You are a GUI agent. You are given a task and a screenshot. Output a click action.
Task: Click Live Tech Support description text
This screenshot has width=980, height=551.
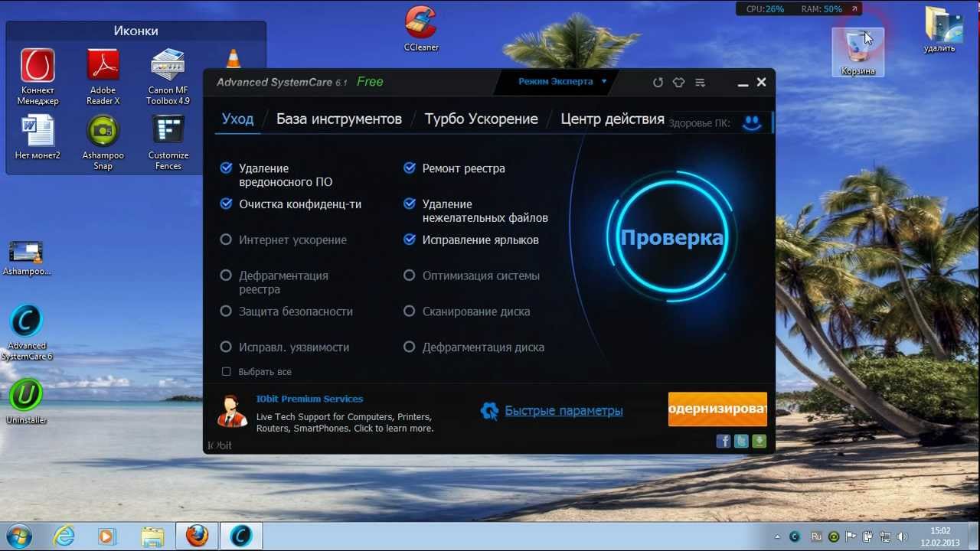point(345,422)
